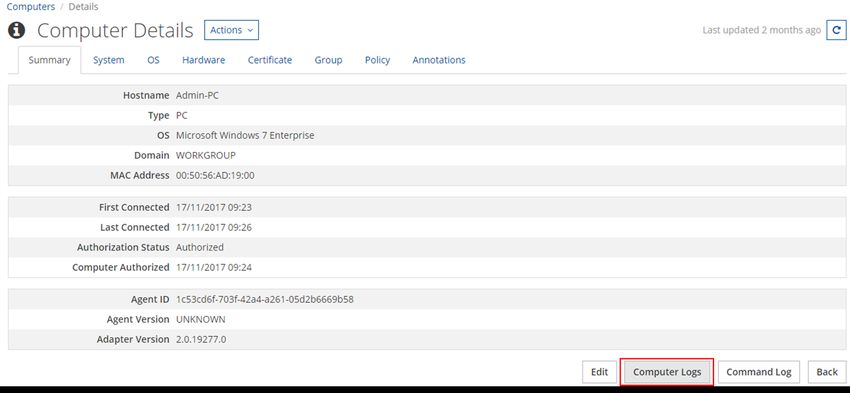This screenshot has width=850, height=393.
Task: Click the Type value PC
Action: (182, 115)
